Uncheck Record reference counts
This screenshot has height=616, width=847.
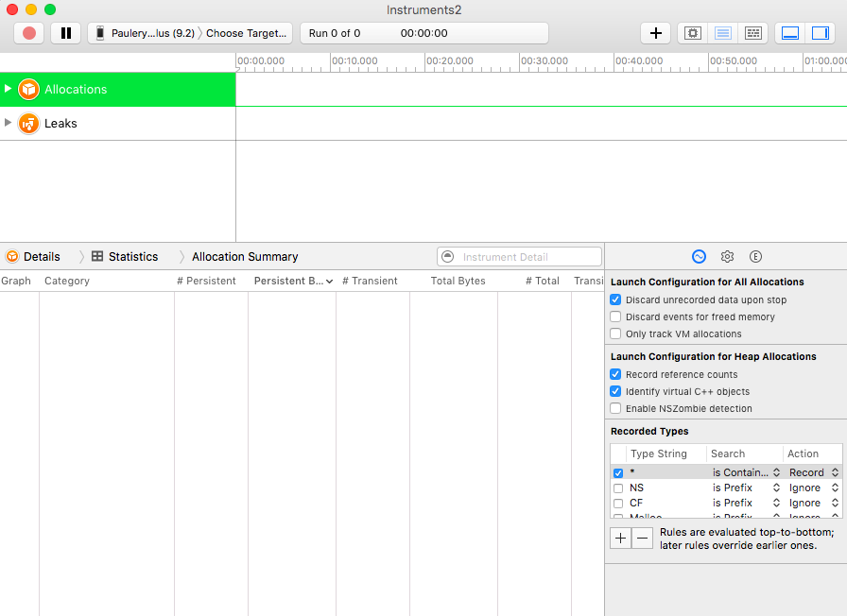point(615,374)
